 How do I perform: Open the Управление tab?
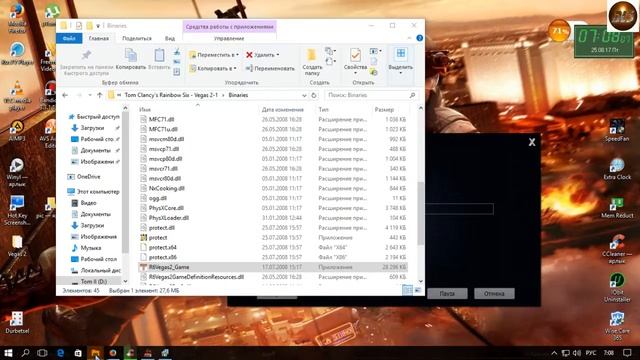tap(229, 38)
